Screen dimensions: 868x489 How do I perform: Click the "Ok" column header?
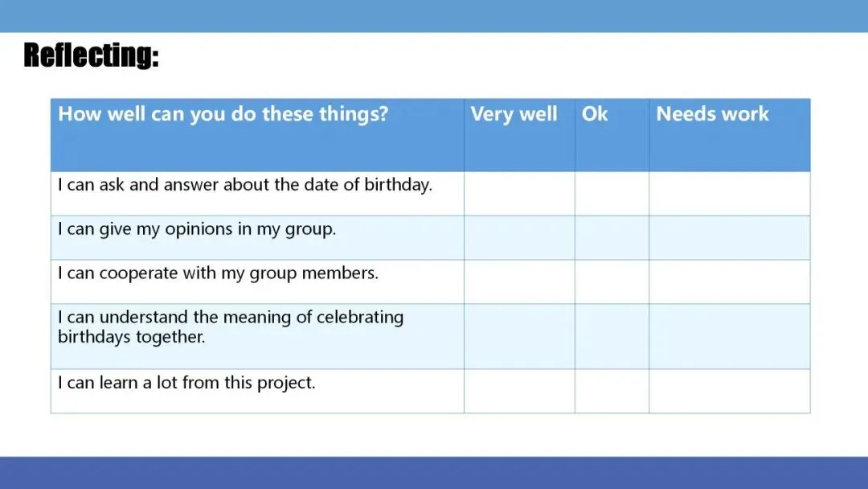[x=595, y=114]
